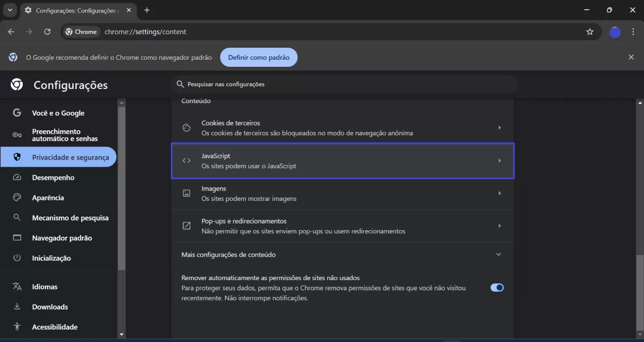Bookmark the page with the star icon
The height and width of the screenshot is (342, 644).
590,31
